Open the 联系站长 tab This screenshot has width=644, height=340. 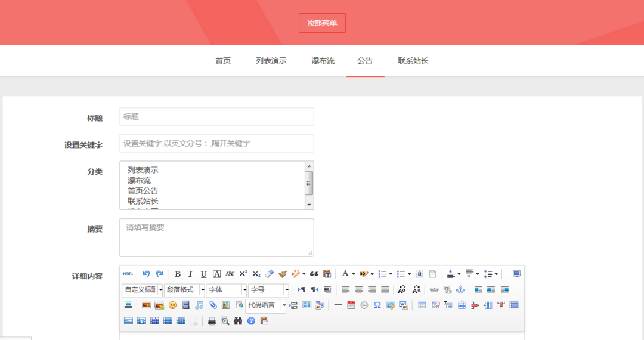(413, 61)
